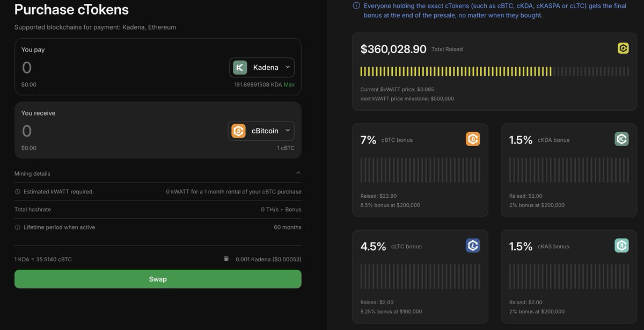644x330 pixels.
Task: Select the orange cBTC bonus token icon
Action: [x=471, y=138]
